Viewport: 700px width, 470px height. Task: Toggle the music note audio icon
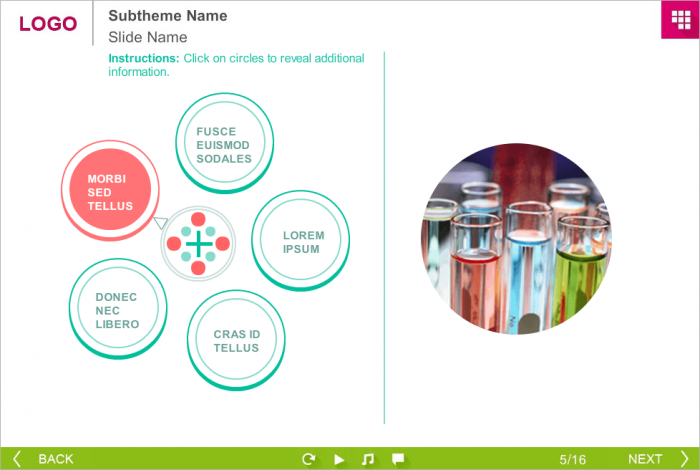(368, 459)
